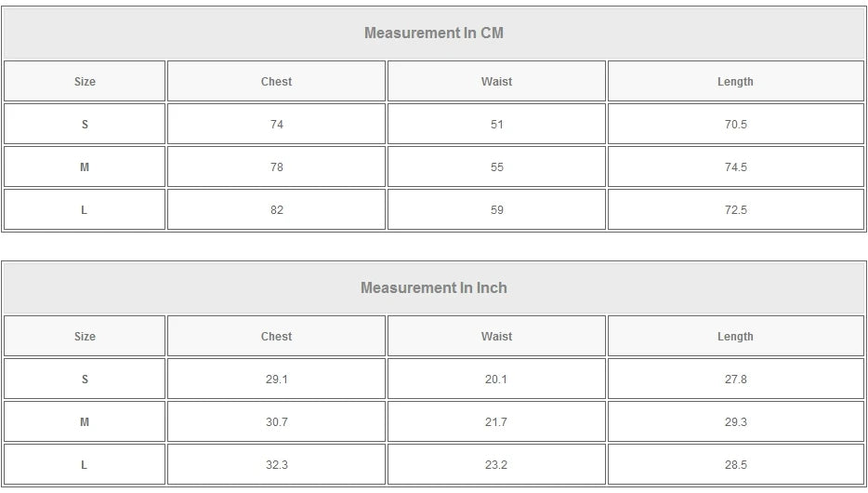Select the chest value 29.1 cell
The width and height of the screenshot is (868, 493).
276,380
